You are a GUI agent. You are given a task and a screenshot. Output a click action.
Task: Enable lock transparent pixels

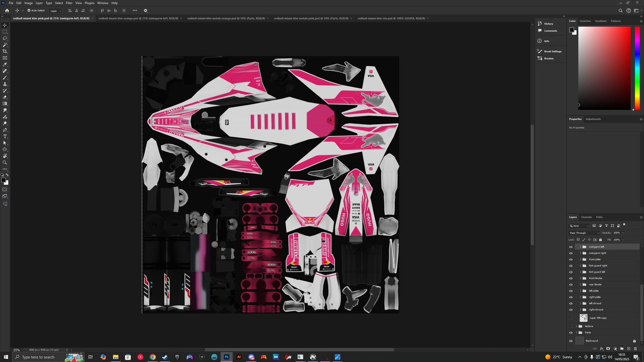(x=578, y=240)
